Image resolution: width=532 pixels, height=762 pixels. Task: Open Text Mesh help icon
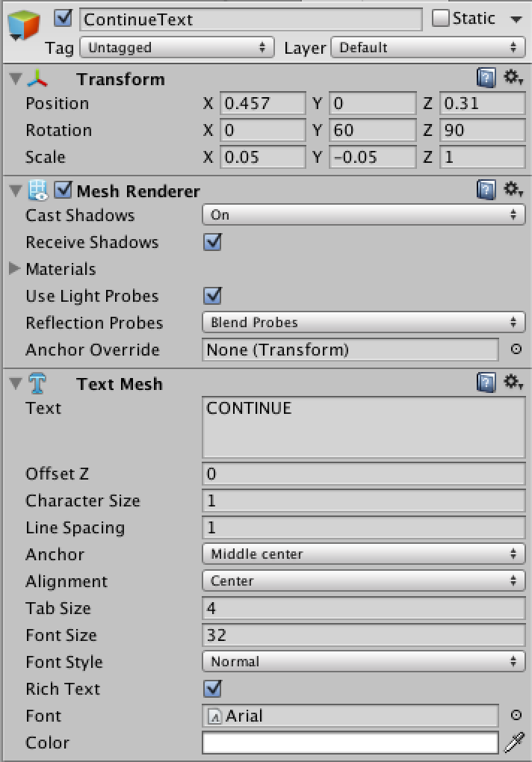pyautogui.click(x=486, y=383)
